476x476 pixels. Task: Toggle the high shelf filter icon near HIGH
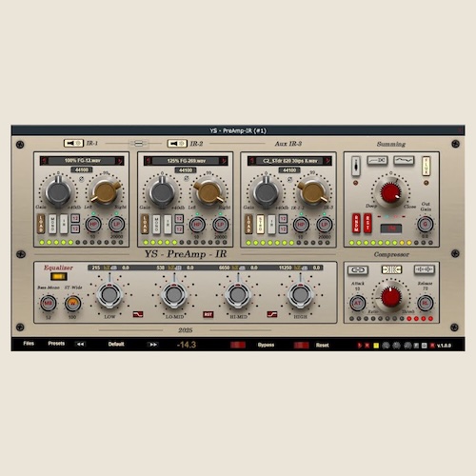pyautogui.click(x=272, y=314)
